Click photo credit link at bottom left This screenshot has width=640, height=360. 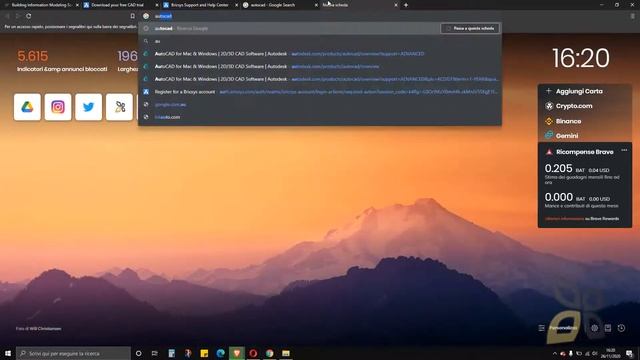[x=38, y=329]
